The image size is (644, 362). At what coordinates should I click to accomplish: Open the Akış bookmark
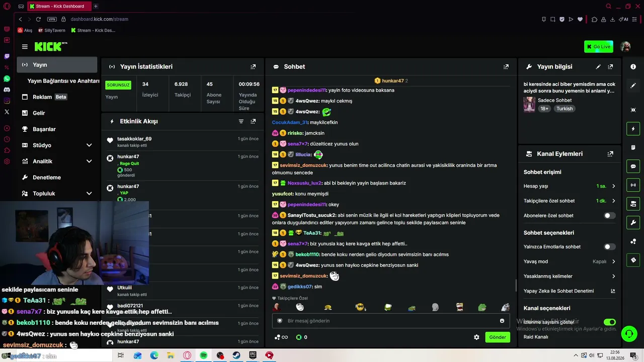point(25,30)
